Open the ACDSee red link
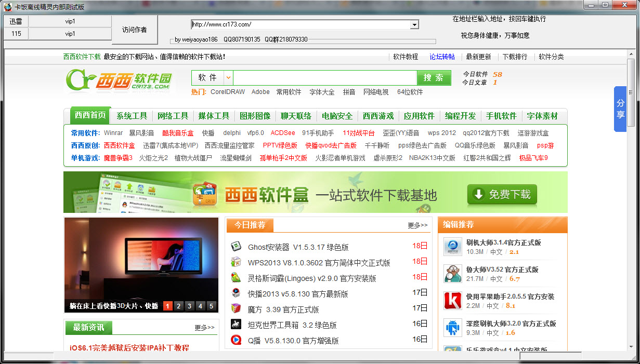Image resolution: width=640 pixels, height=364 pixels. pyautogui.click(x=283, y=133)
